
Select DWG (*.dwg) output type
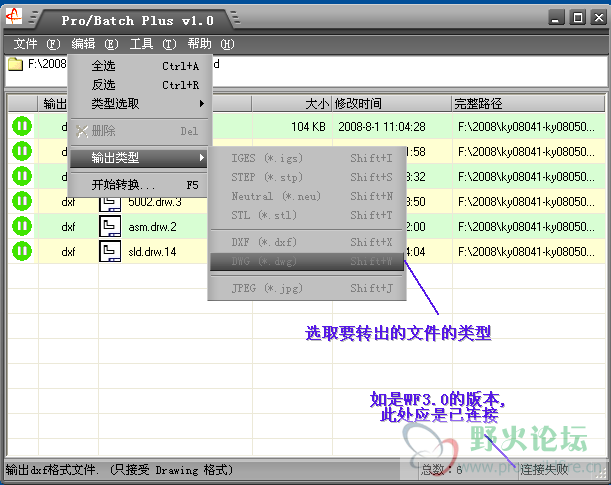pos(307,261)
